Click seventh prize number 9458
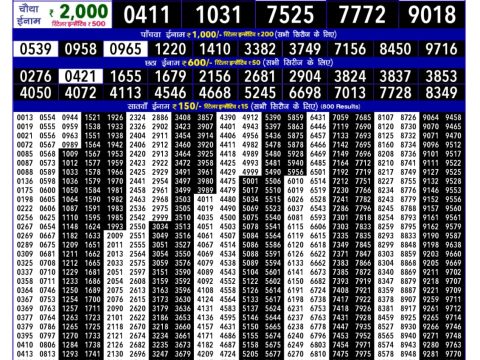This screenshot has width=480, height=360. tap(453, 117)
